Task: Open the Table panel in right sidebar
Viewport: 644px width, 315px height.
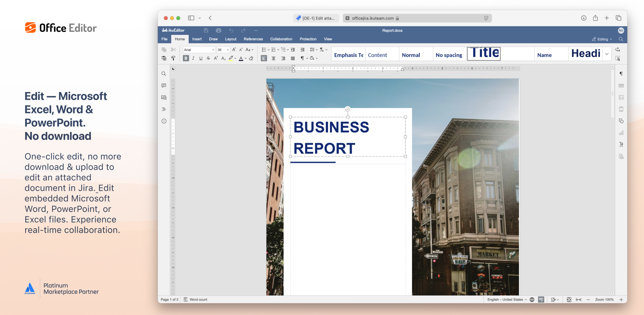Action: (x=621, y=85)
